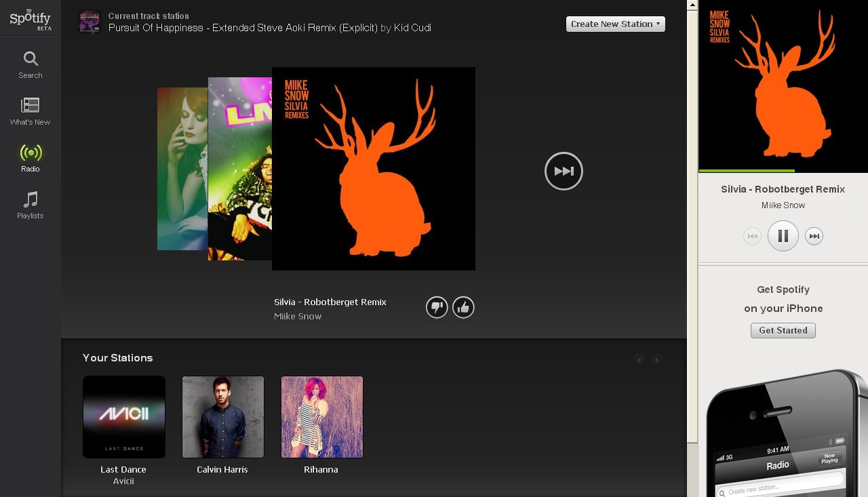The width and height of the screenshot is (868, 497).
Task: Open the Create New Station dropdown
Action: tap(616, 24)
